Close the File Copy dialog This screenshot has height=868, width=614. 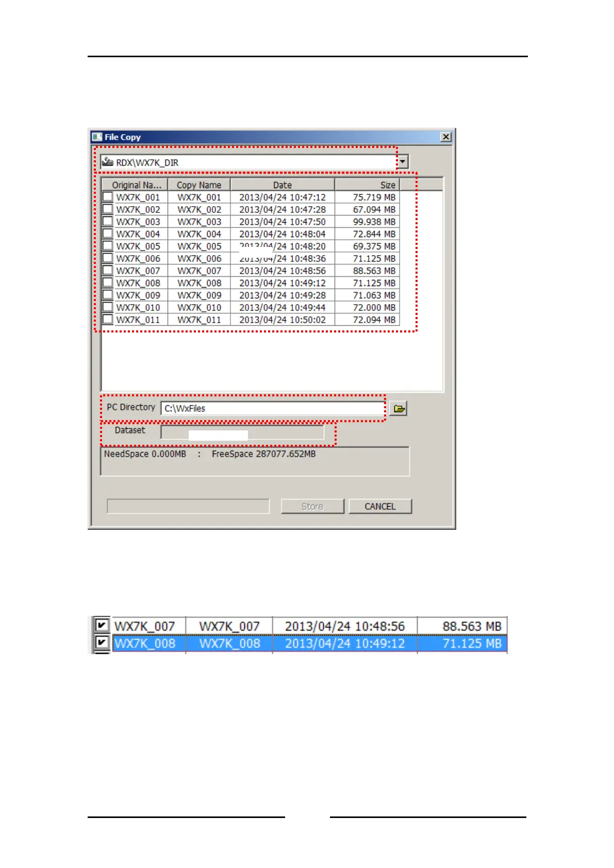click(x=446, y=137)
